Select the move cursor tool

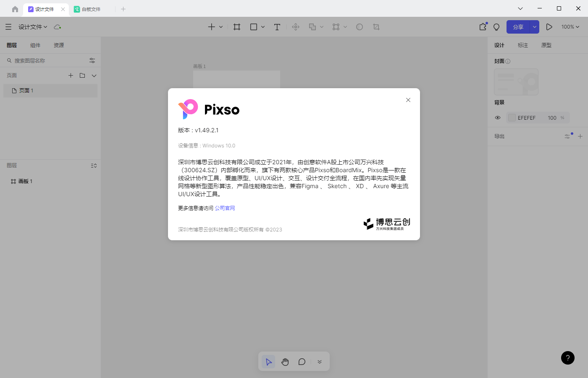point(269,362)
